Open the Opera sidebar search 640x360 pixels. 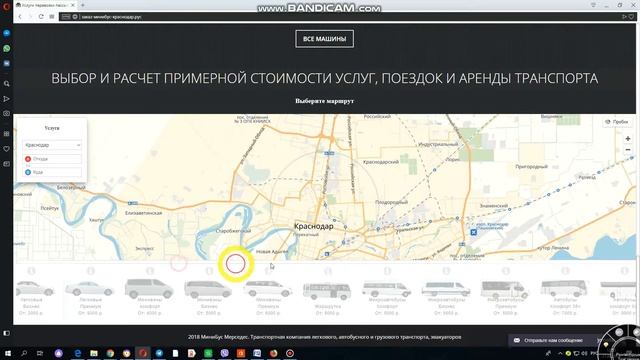click(7, 84)
